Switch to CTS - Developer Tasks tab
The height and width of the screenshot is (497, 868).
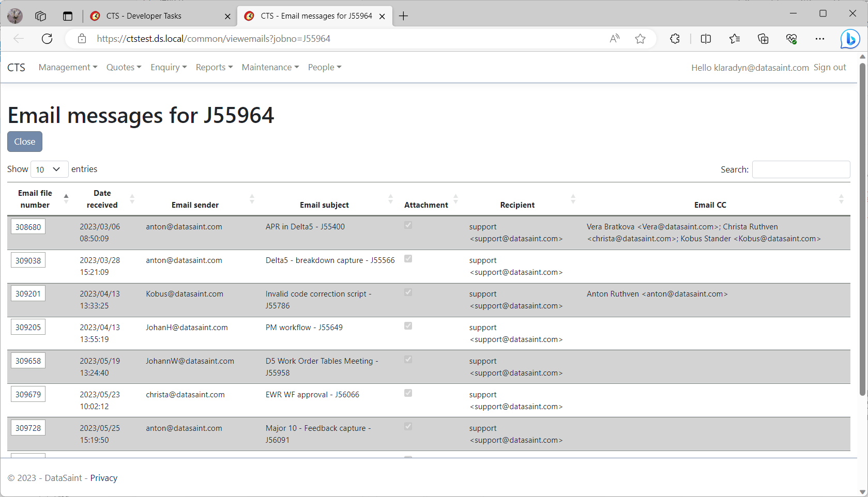coord(159,16)
